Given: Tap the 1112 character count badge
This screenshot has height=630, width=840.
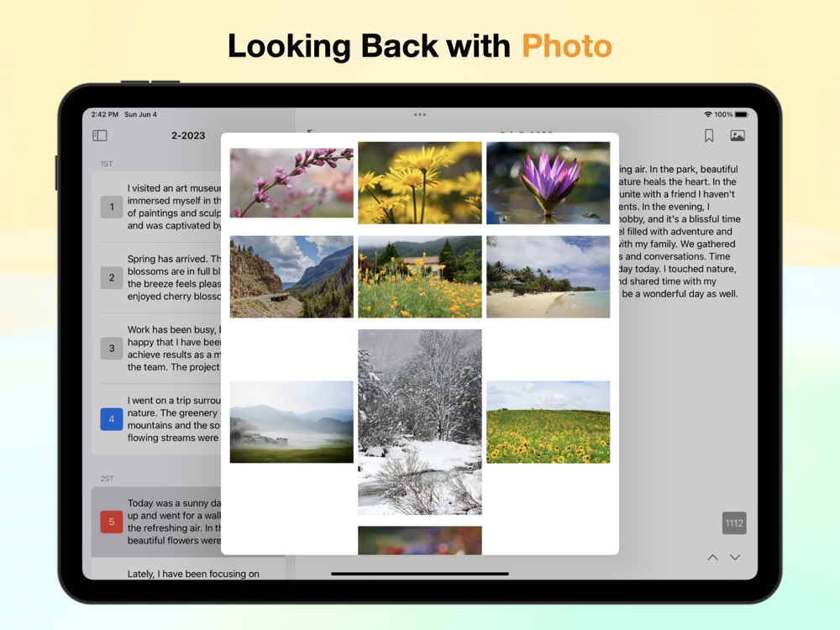Looking at the screenshot, I should pyautogui.click(x=734, y=522).
